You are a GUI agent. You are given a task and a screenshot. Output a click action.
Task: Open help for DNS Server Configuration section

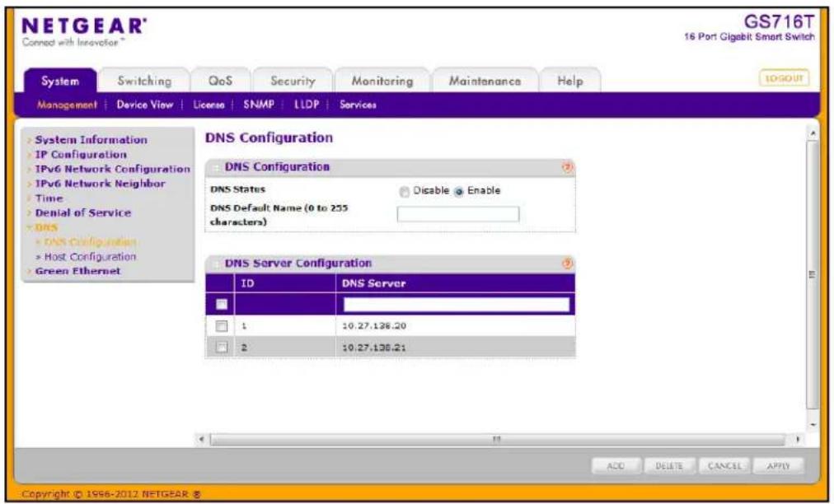567,264
